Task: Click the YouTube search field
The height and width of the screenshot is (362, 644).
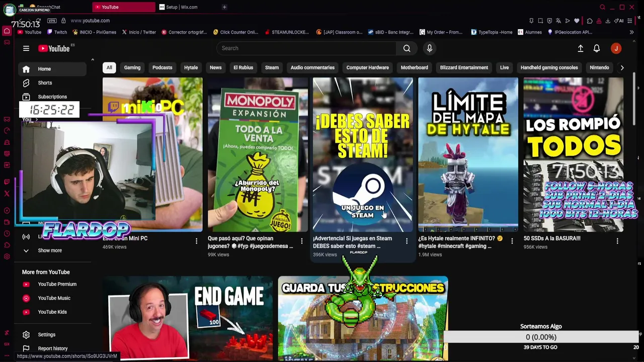Action: (307, 48)
